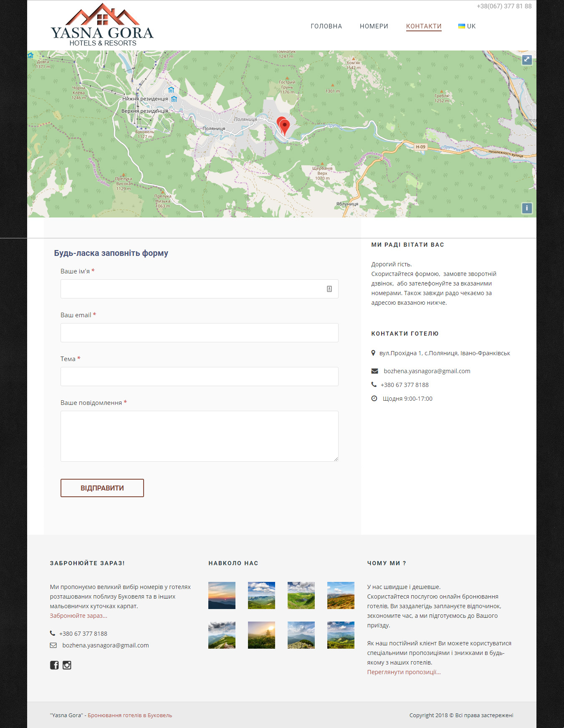This screenshot has height=728, width=564.
Task: Open the sunset mountain thumbnail, first in gallery
Action: tap(222, 595)
